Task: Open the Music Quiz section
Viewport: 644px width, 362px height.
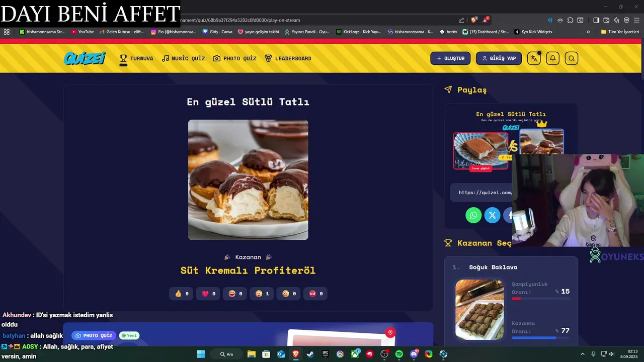Action: (x=183, y=58)
